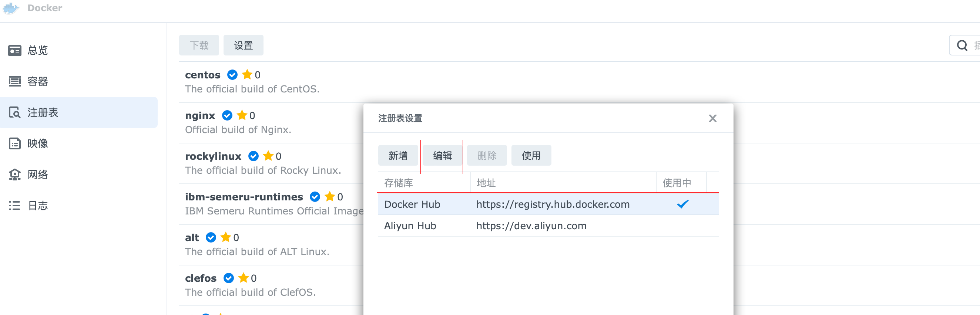The width and height of the screenshot is (980, 315).
Task: Click the https://registry.hub.docker.com address
Action: coord(553,204)
